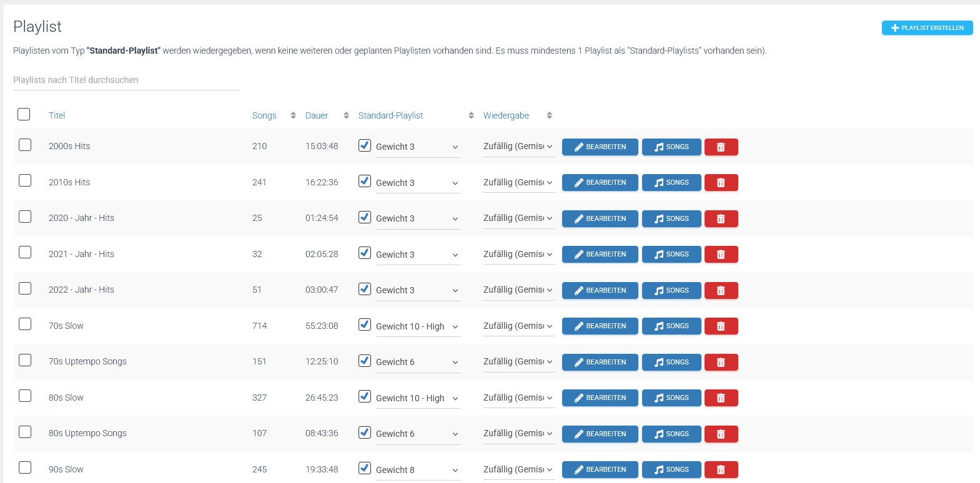Sort by Songs column arrows
980x483 pixels.
pyautogui.click(x=293, y=115)
